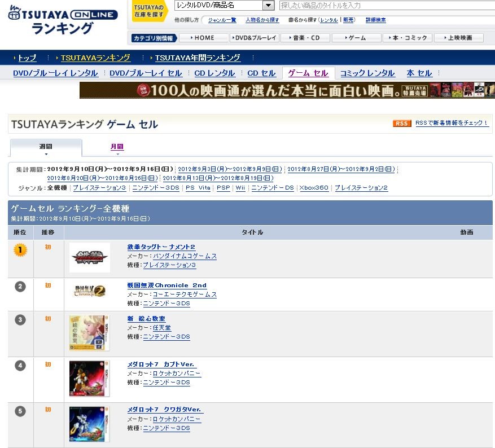Viewport: 495px width, 448px height.
Task: Click メダロット7 カブトVer. cover thumbnail
Action: pyautogui.click(x=90, y=379)
